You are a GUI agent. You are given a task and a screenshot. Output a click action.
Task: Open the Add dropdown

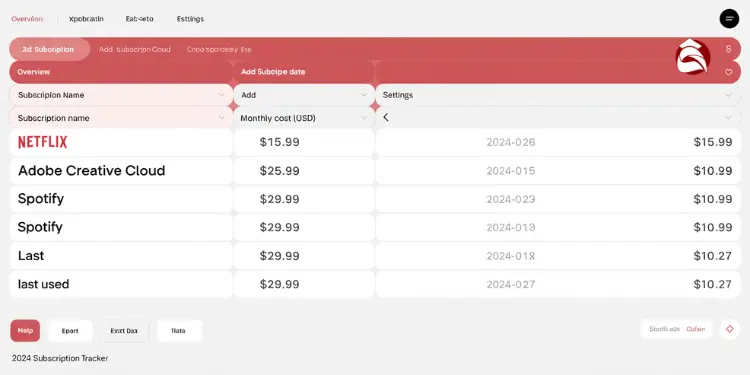(304, 95)
